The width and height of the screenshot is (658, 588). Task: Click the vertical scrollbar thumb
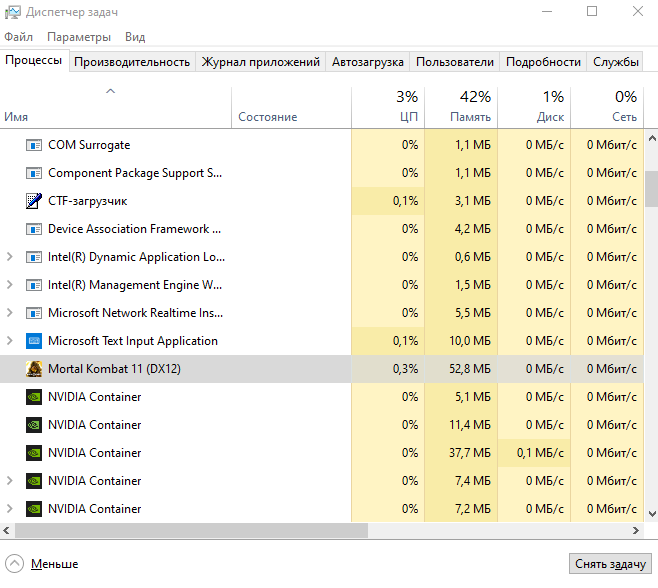[x=652, y=189]
